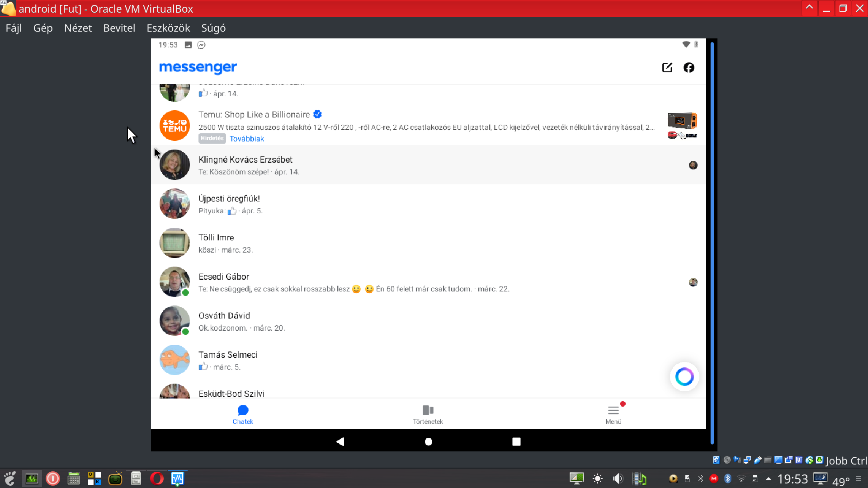
Task: Open the Eszközök menu
Action: tap(168, 28)
